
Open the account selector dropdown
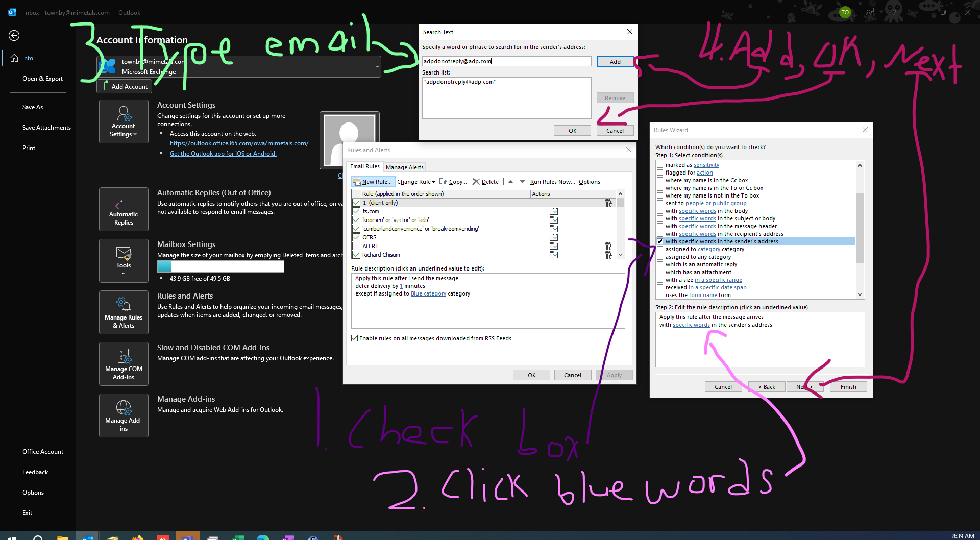pyautogui.click(x=377, y=66)
